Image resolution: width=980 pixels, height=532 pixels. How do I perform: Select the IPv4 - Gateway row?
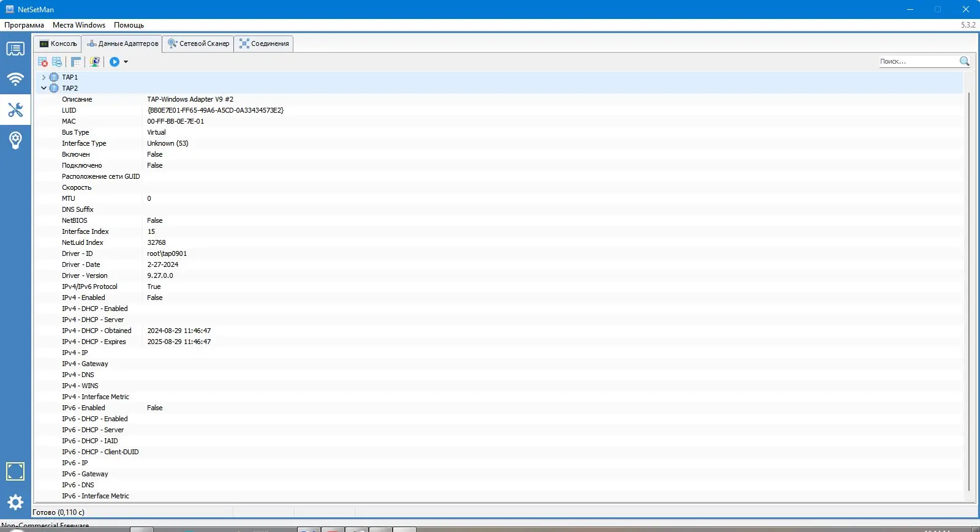[x=499, y=364]
